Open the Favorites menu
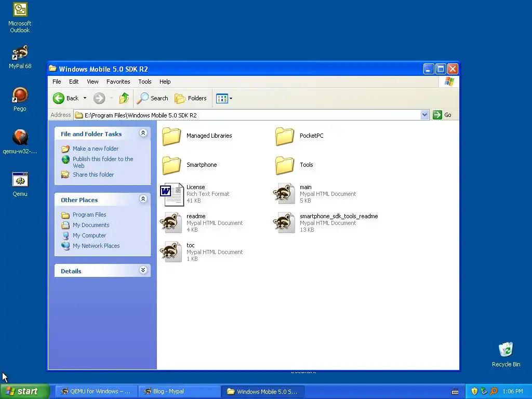 click(x=118, y=82)
